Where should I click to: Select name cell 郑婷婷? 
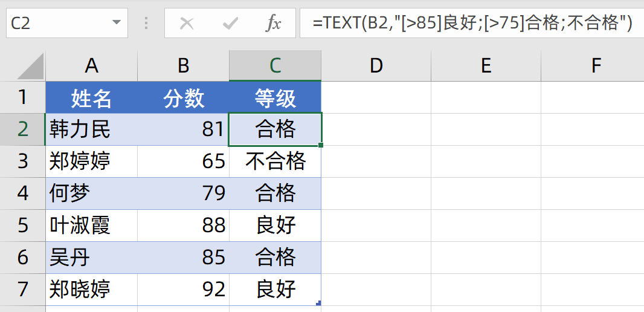click(x=92, y=161)
